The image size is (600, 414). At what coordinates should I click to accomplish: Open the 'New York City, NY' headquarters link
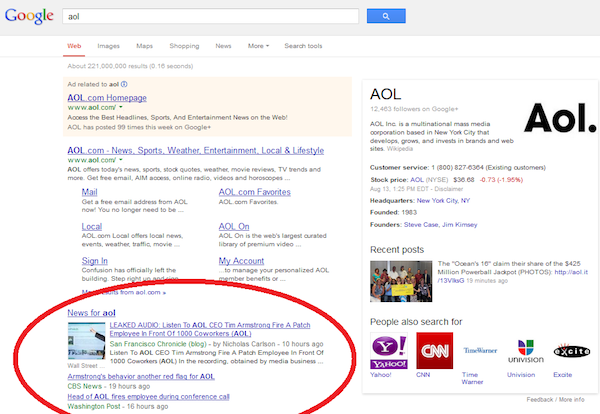tap(443, 200)
